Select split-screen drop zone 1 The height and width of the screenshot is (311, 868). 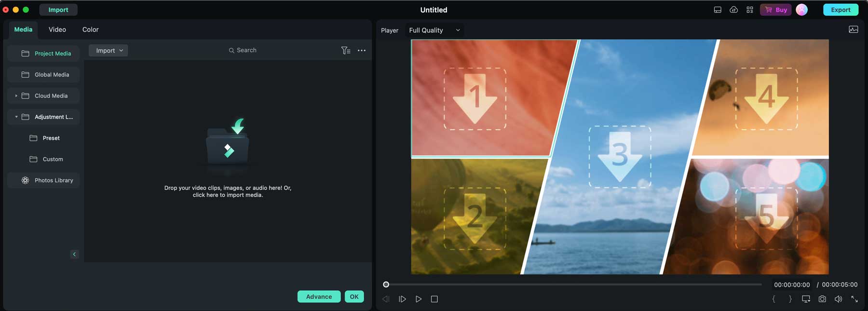click(x=475, y=99)
